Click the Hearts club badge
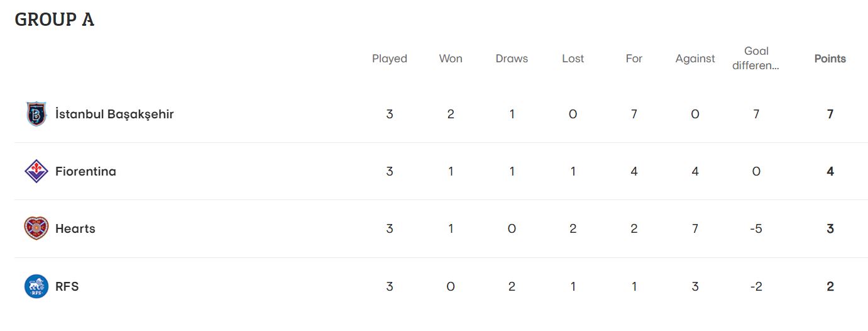Image resolution: width=868 pixels, height=331 pixels. [x=36, y=228]
